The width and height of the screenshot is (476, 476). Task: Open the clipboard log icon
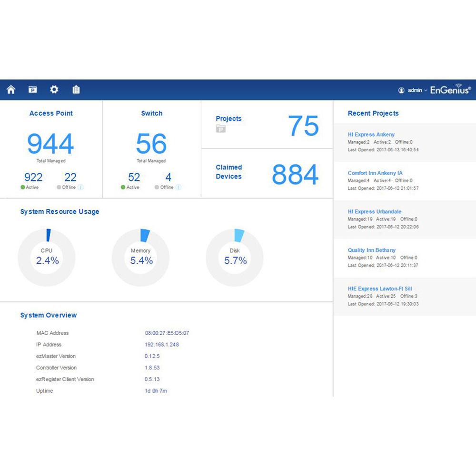(x=76, y=89)
